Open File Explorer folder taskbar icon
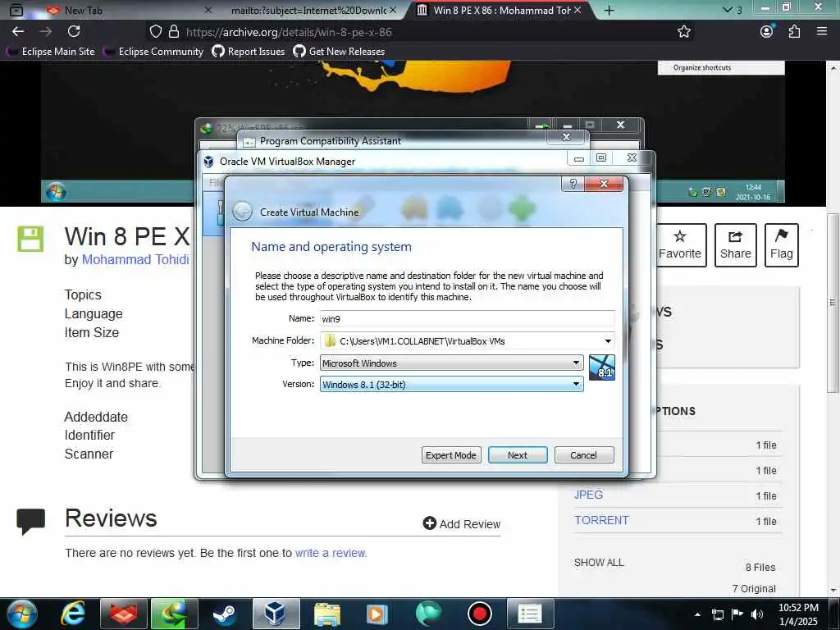840x630 pixels. 326,614
